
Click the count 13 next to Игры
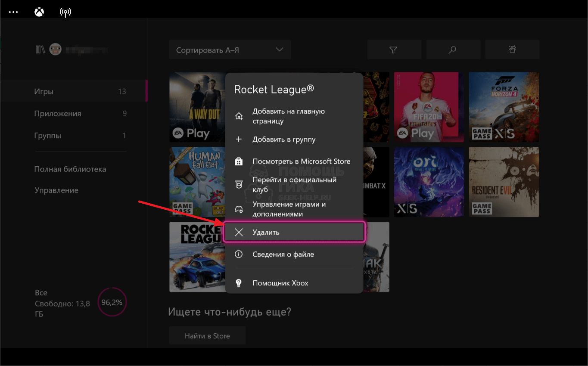122,91
